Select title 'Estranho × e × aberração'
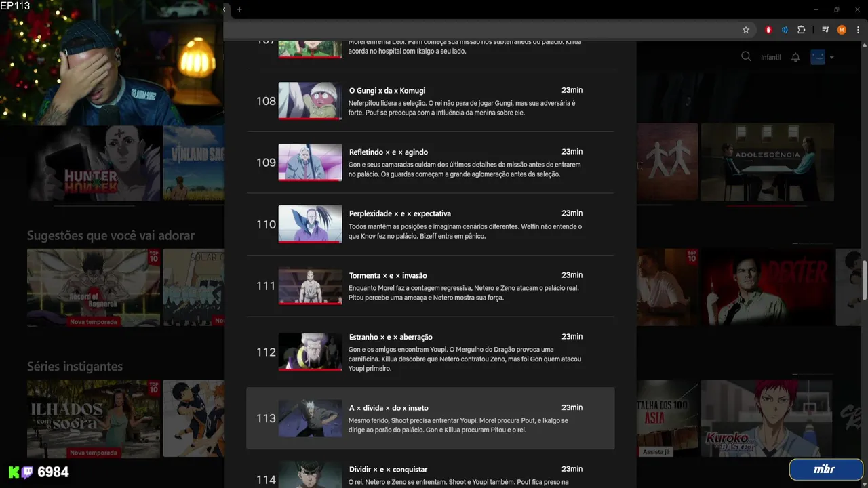Viewport: 868px width, 488px height. click(391, 338)
